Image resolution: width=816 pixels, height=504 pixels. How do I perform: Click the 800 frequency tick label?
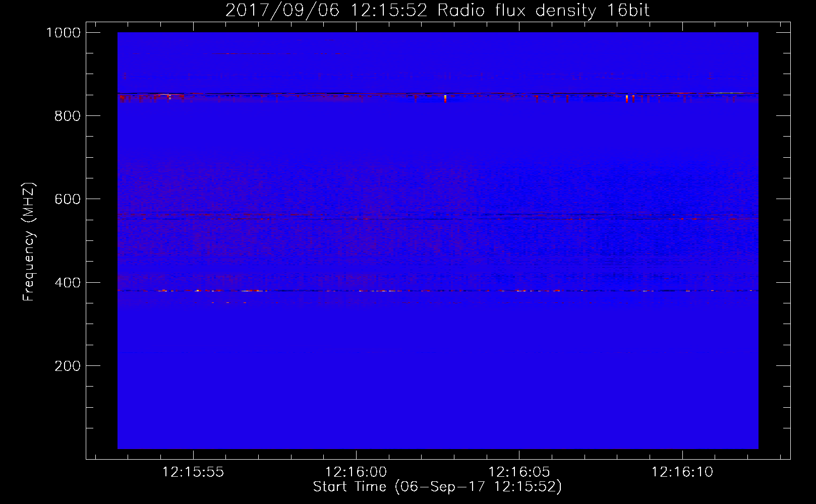(68, 116)
